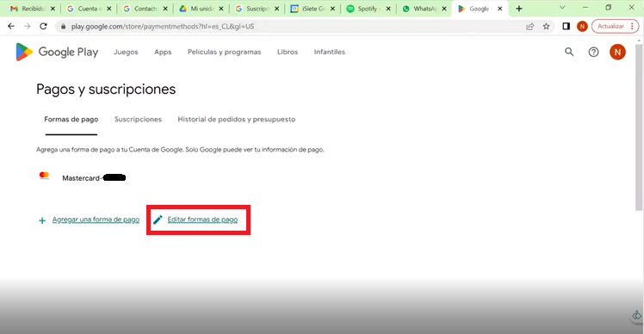This screenshot has height=334, width=644.
Task: Switch to the Contacto tab
Action: tap(145, 9)
